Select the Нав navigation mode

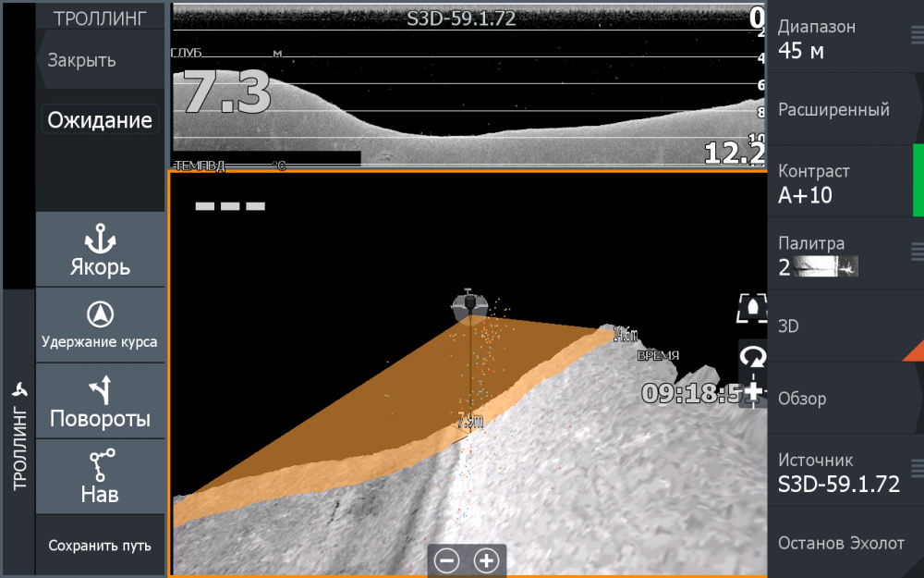[100, 476]
